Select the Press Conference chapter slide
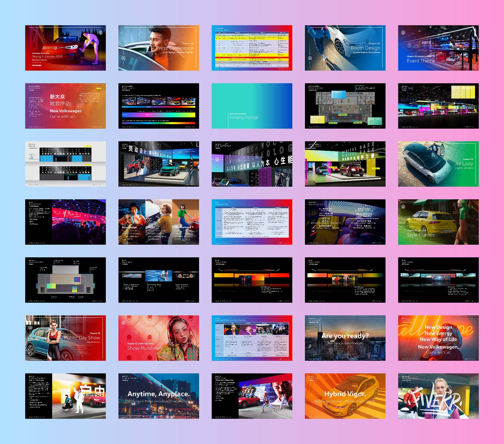 pyautogui.click(x=159, y=48)
